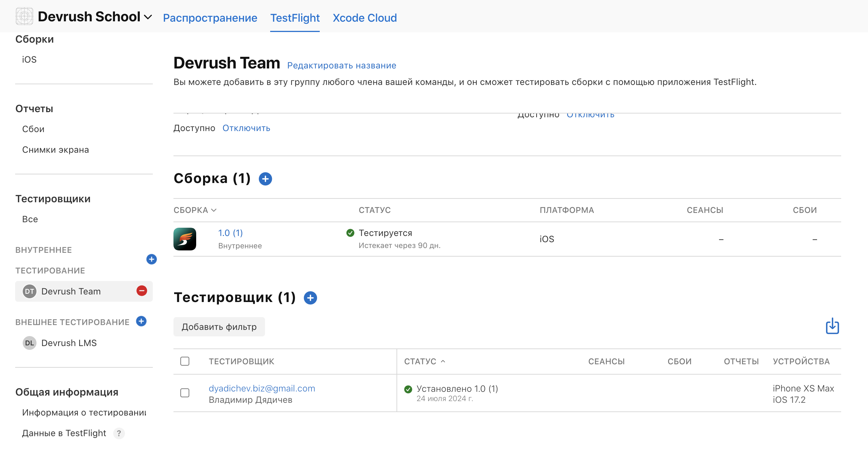Open the build 1.0 app thumbnail icon
868x463 pixels.
click(x=185, y=239)
